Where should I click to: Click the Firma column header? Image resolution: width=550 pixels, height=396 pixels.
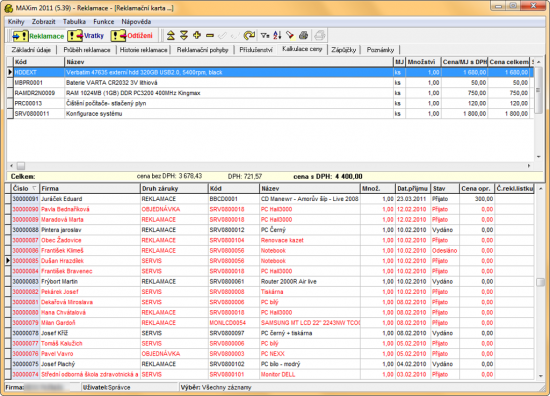[90, 188]
